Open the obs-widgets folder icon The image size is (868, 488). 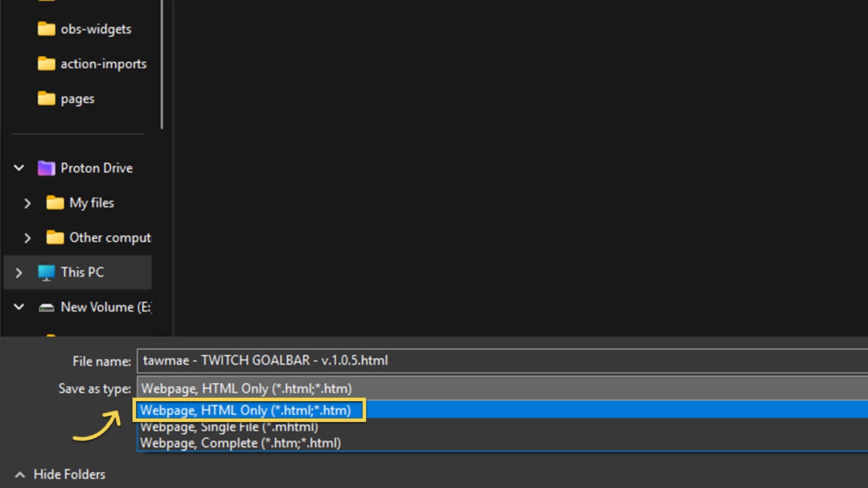(46, 29)
